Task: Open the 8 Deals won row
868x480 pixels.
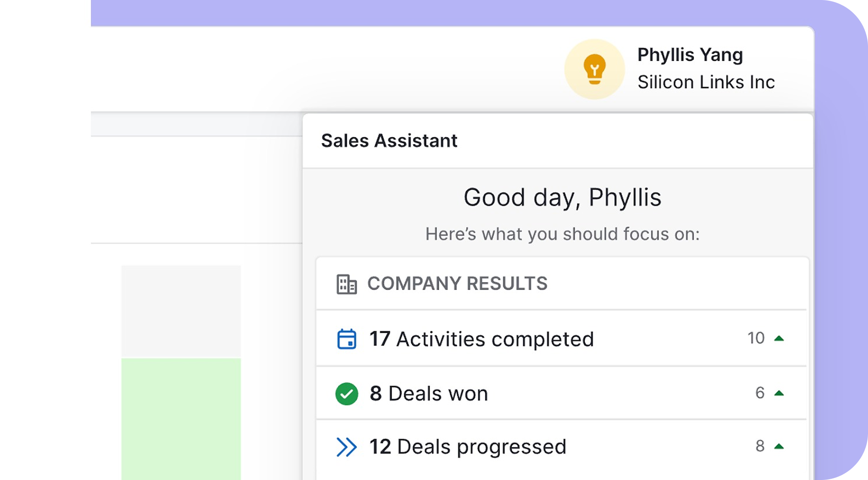Action: coord(429,394)
